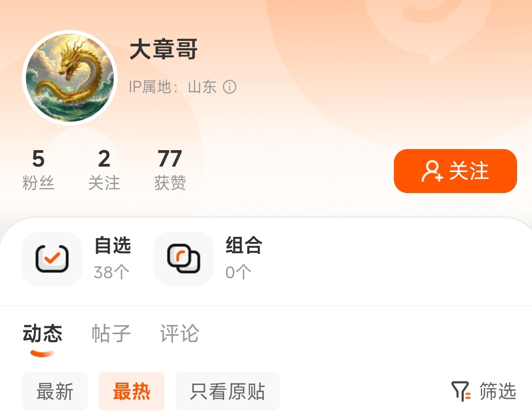Open the golden dragon avatar picture
Screen dimensions: 532x418
click(70, 78)
